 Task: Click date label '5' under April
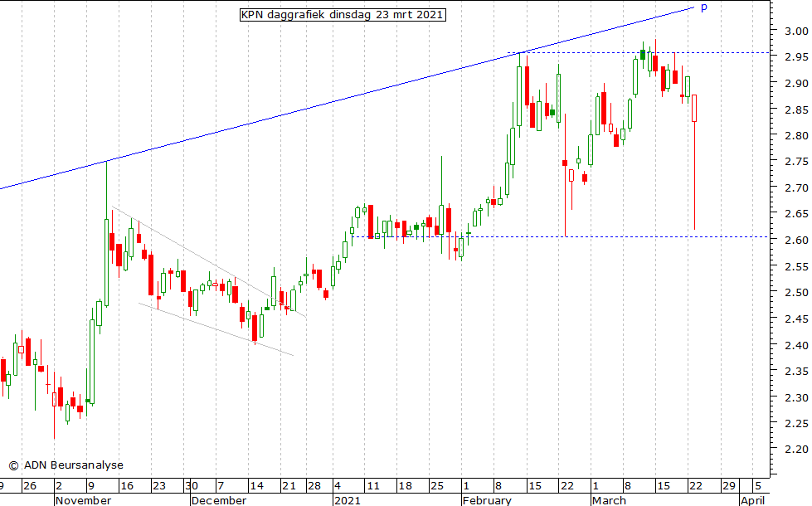[758, 486]
